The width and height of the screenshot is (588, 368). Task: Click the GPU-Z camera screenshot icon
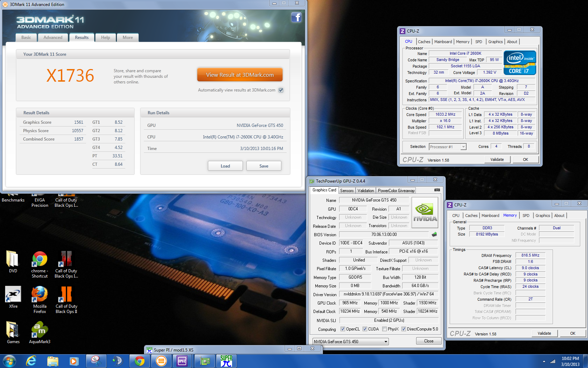click(437, 190)
